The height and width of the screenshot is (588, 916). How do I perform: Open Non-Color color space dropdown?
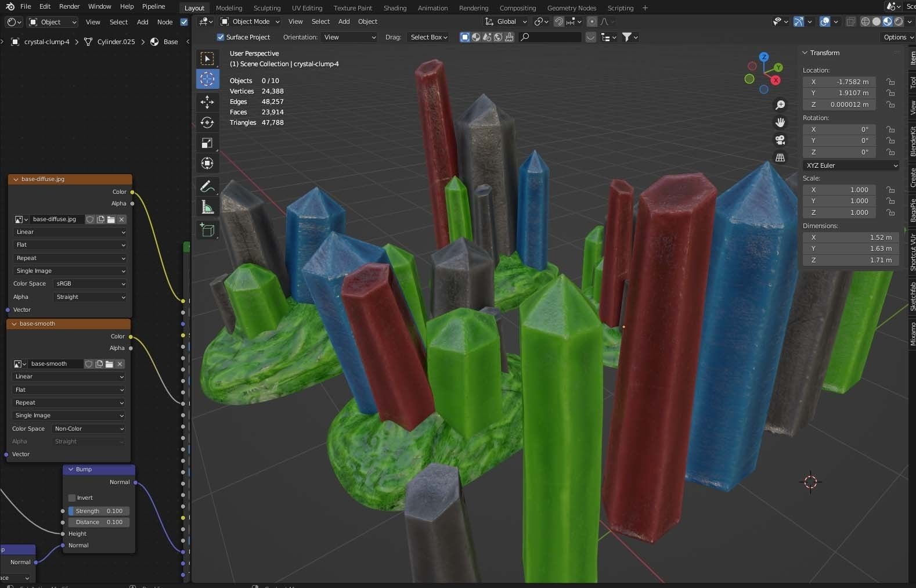[89, 429]
